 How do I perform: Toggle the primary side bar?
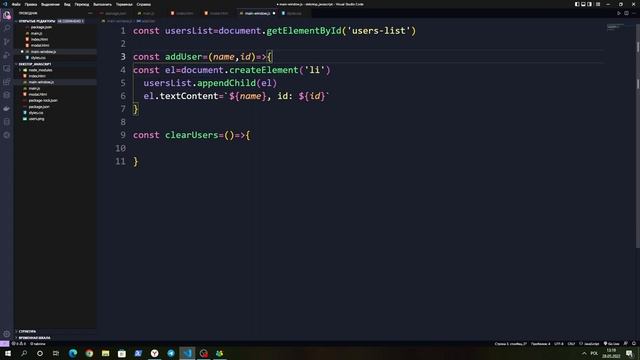click(577, 4)
